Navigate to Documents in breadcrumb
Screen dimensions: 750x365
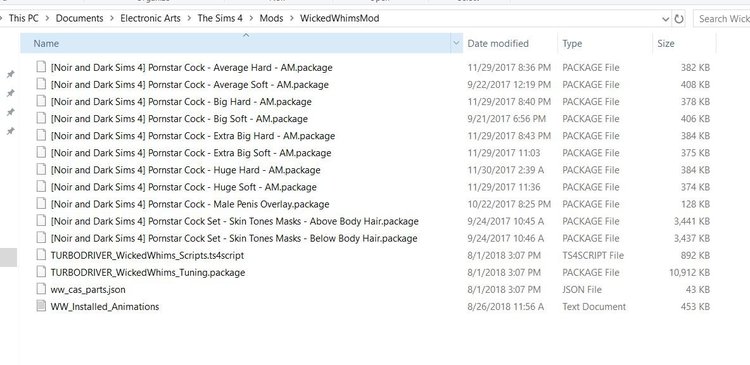[x=79, y=19]
